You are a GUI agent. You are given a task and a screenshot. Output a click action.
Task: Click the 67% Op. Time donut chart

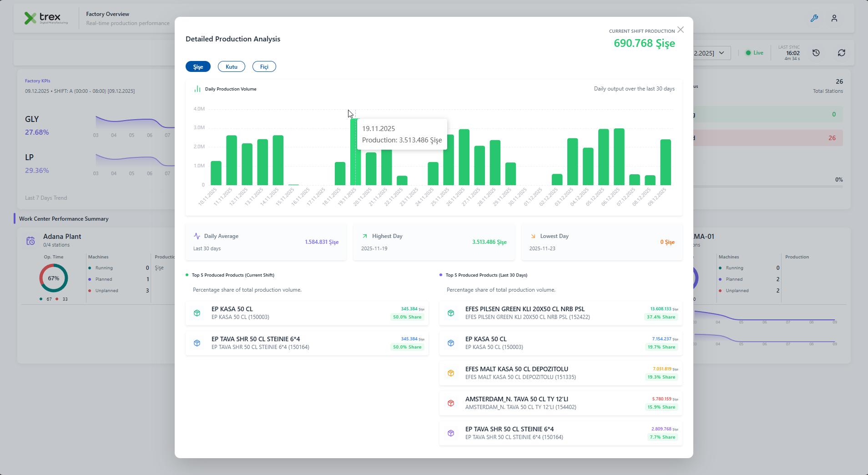tap(54, 278)
